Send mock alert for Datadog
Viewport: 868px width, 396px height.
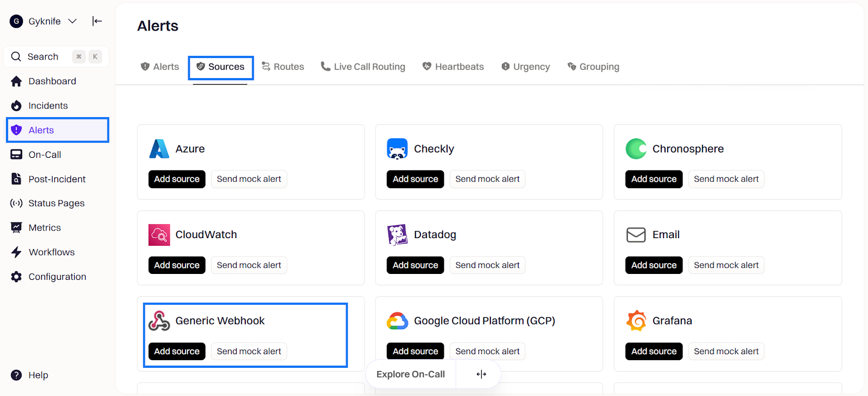tap(488, 265)
